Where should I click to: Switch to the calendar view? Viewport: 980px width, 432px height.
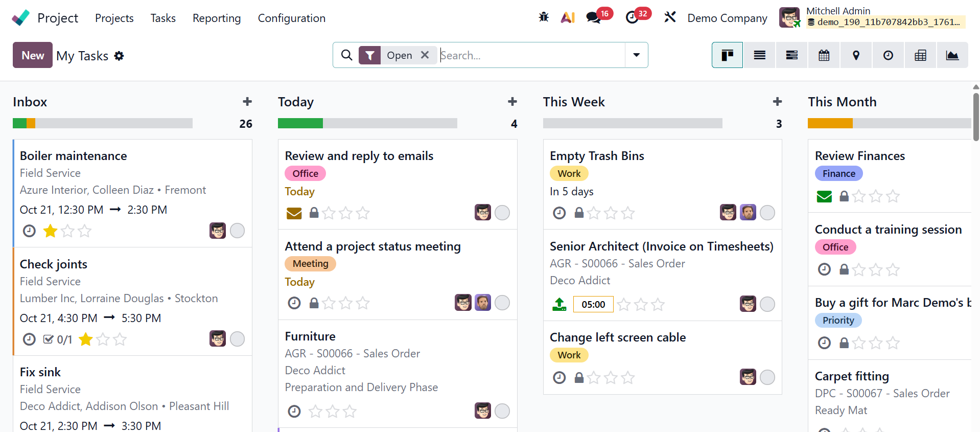[x=824, y=55]
